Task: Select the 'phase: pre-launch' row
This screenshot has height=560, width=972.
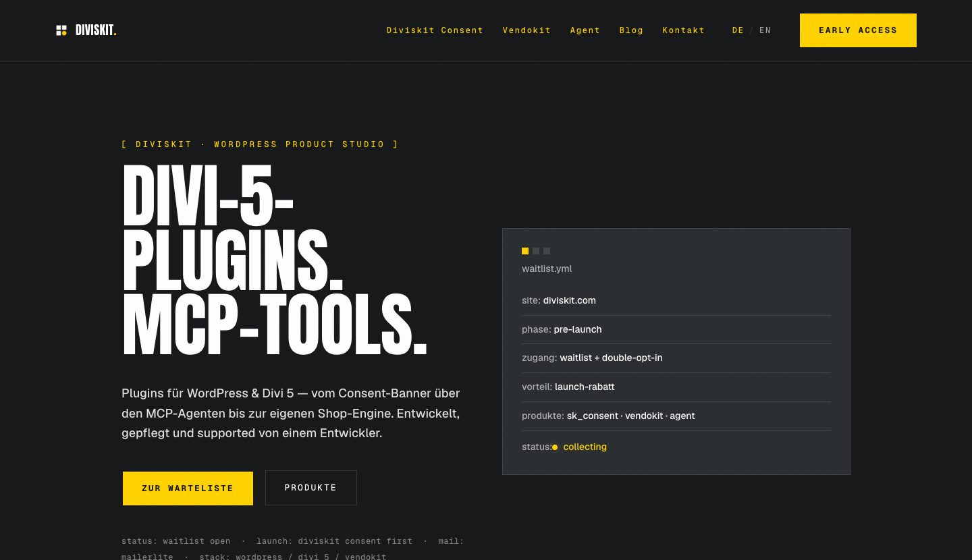Action: (676, 330)
